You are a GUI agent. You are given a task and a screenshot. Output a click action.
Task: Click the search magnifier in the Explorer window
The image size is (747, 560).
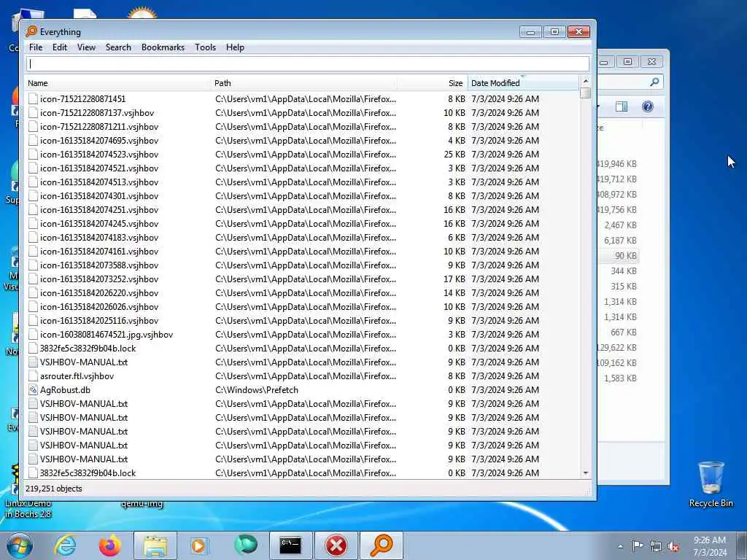(654, 82)
